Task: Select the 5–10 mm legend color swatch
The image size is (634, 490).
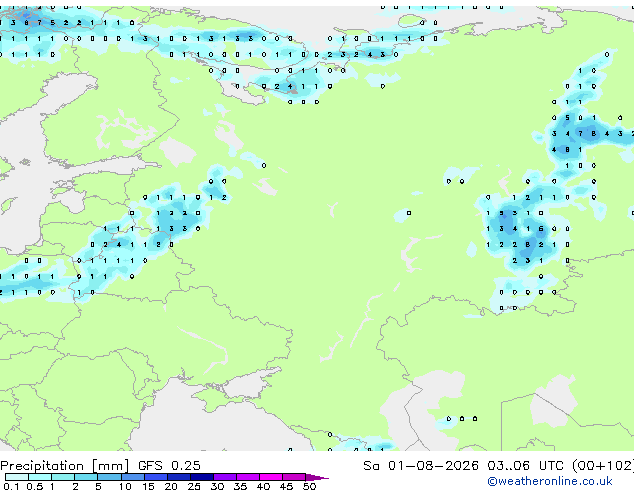Action: (x=109, y=477)
